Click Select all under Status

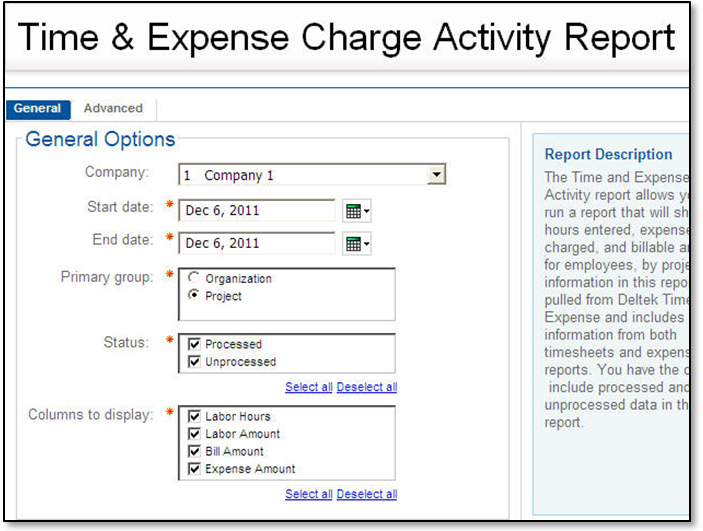tap(308, 387)
